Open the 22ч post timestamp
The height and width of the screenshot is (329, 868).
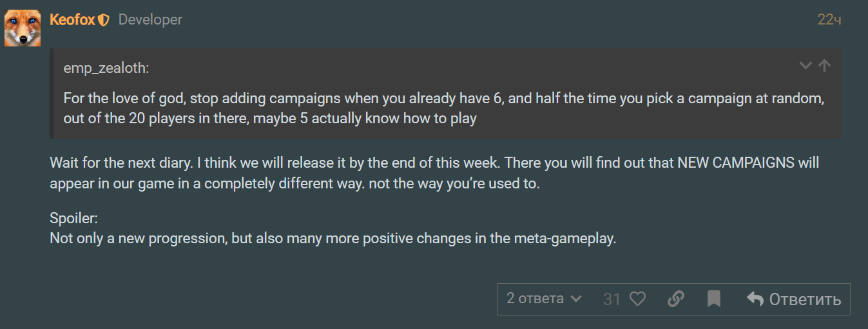[829, 20]
